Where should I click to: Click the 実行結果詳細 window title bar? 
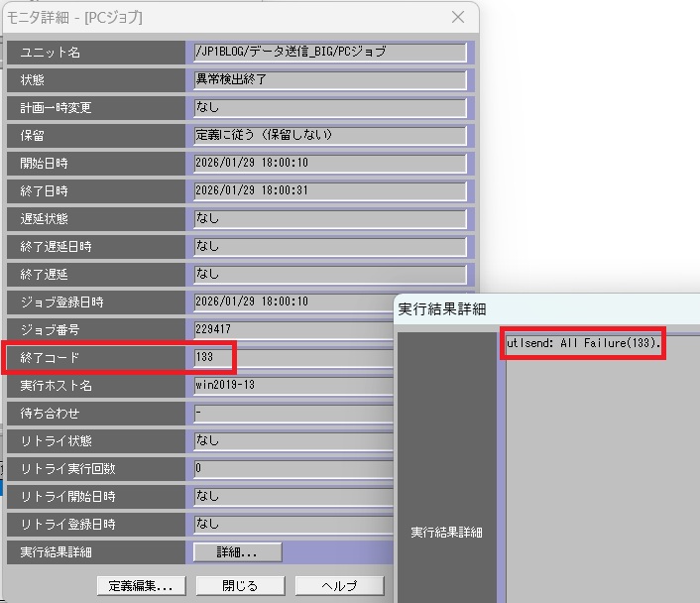point(545,309)
